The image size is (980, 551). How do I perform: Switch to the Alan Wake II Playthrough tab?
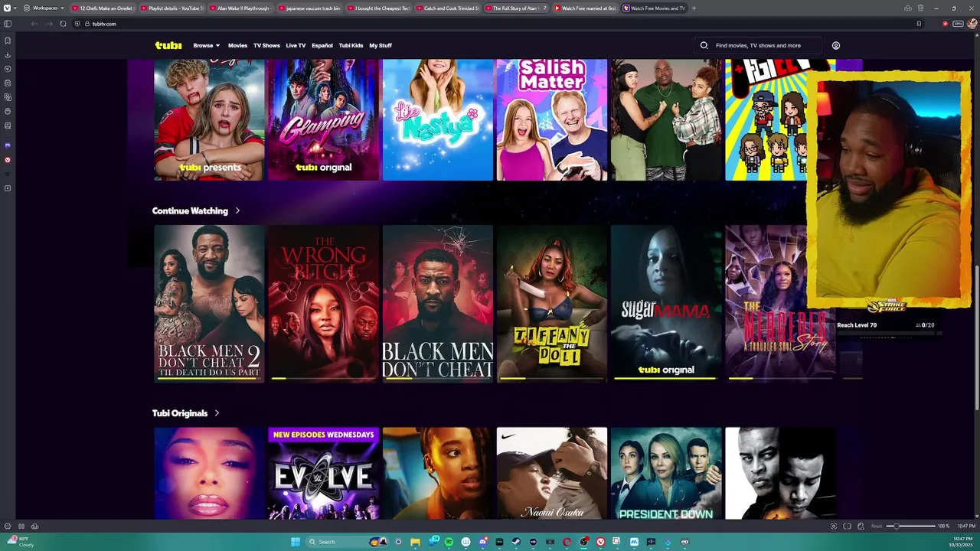point(240,8)
